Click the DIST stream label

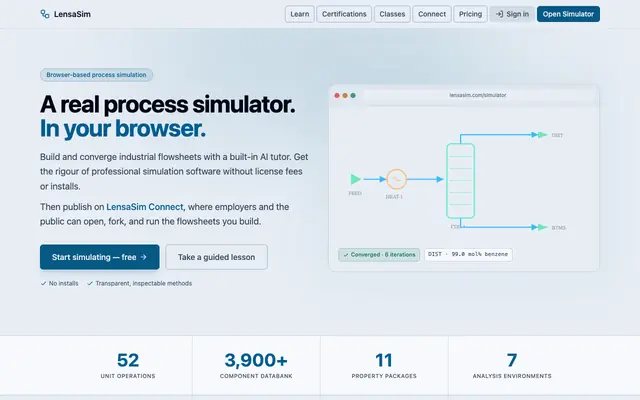point(557,135)
